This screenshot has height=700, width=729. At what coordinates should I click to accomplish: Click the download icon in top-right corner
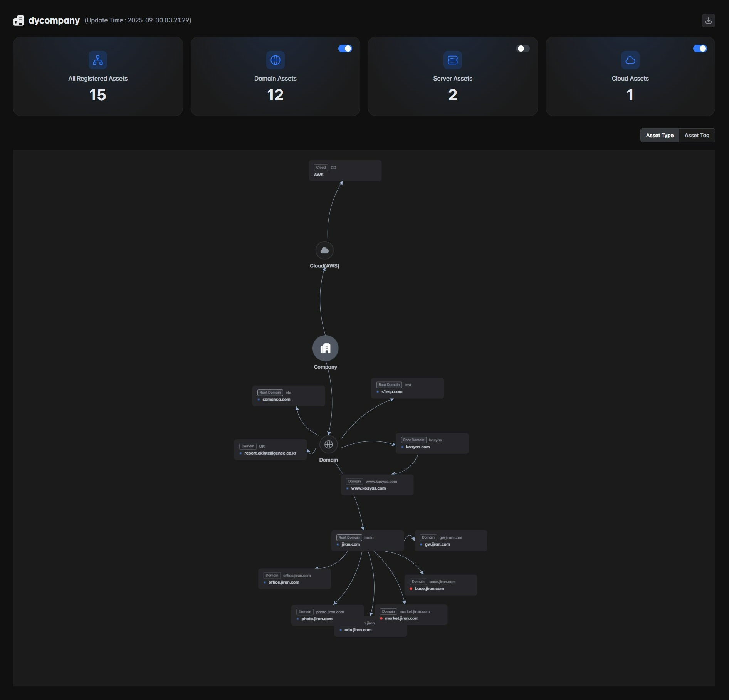(708, 20)
